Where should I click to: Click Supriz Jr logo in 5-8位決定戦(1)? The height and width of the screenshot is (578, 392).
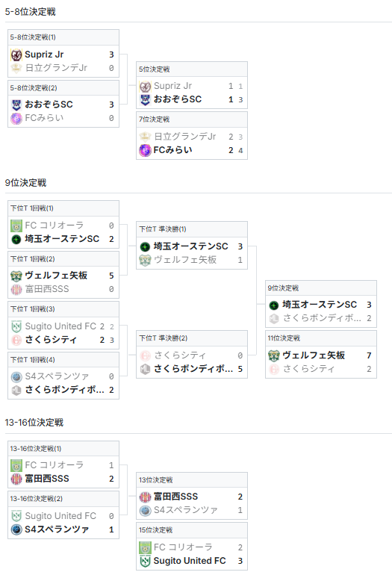pyautogui.click(x=16, y=55)
